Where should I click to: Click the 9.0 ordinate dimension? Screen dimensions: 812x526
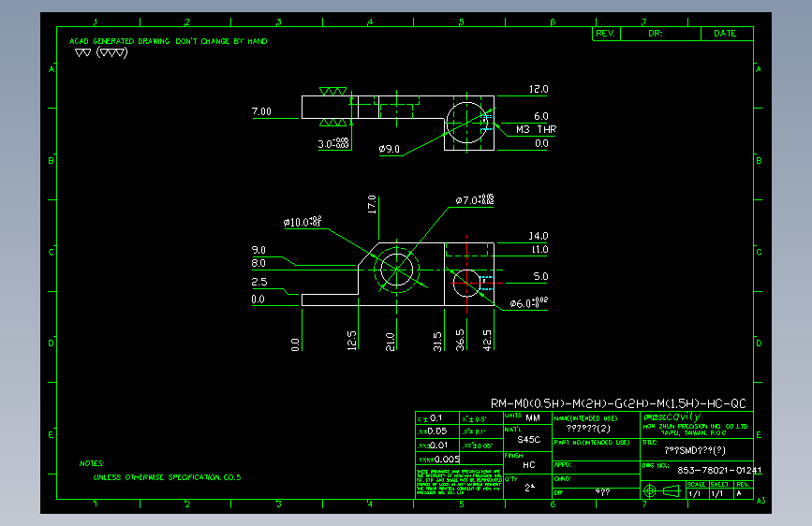tap(258, 250)
